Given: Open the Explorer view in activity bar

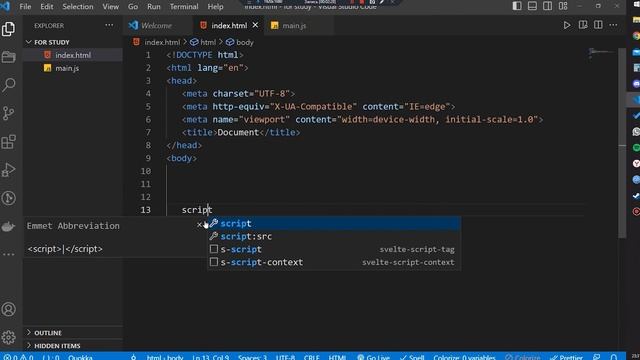Looking at the screenshot, I should tap(9, 29).
